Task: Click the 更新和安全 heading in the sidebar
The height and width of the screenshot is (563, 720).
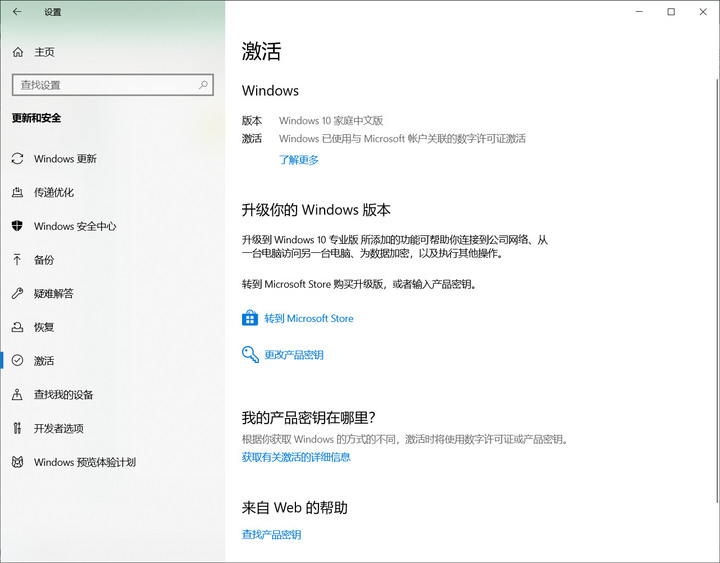Action: [36, 118]
